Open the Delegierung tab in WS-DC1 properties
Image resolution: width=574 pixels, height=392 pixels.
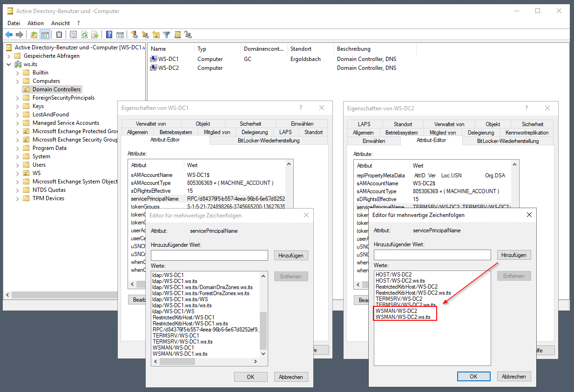coord(255,132)
